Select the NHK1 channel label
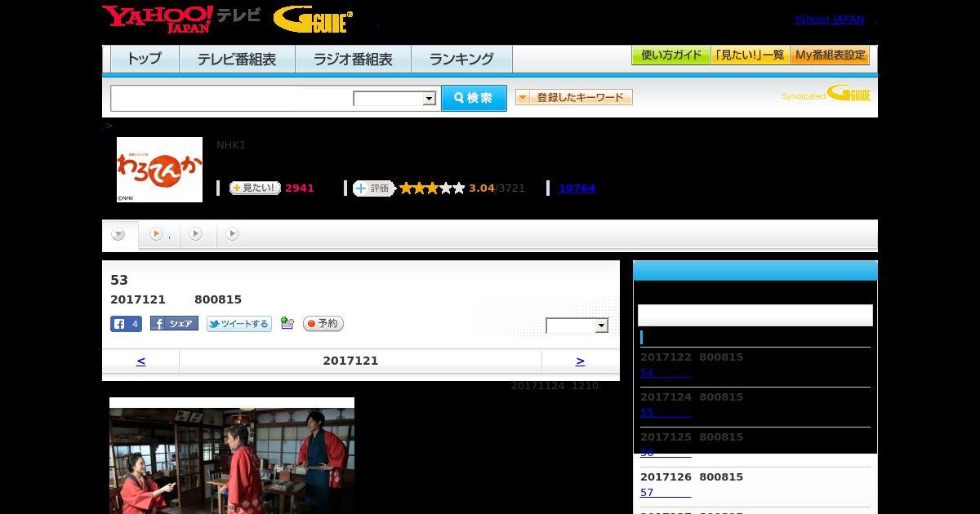Viewport: 980px width, 514px height. pyautogui.click(x=231, y=145)
